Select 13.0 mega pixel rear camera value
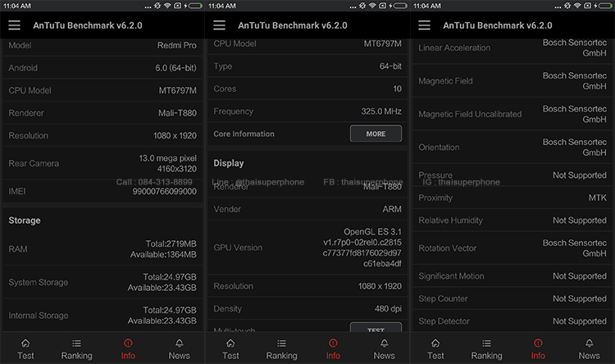 click(x=167, y=158)
